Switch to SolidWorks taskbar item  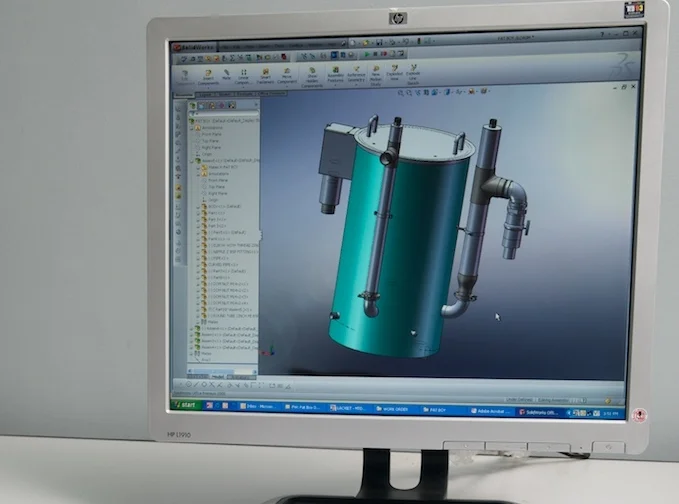click(539, 412)
